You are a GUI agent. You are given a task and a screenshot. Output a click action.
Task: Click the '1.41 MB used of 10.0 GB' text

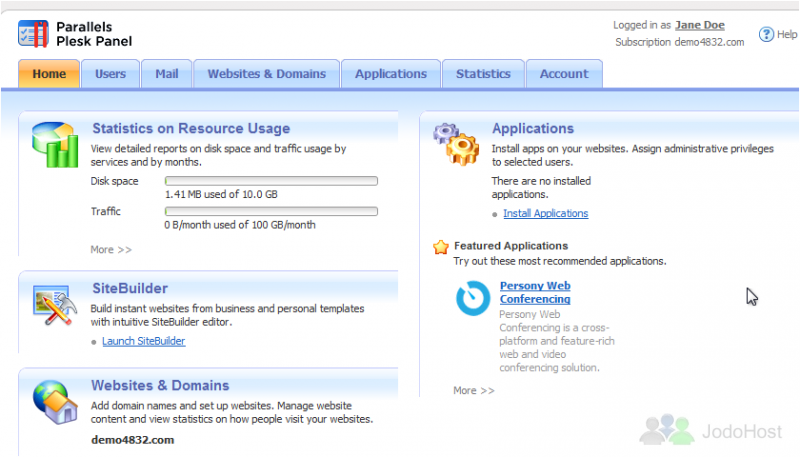pos(221,194)
